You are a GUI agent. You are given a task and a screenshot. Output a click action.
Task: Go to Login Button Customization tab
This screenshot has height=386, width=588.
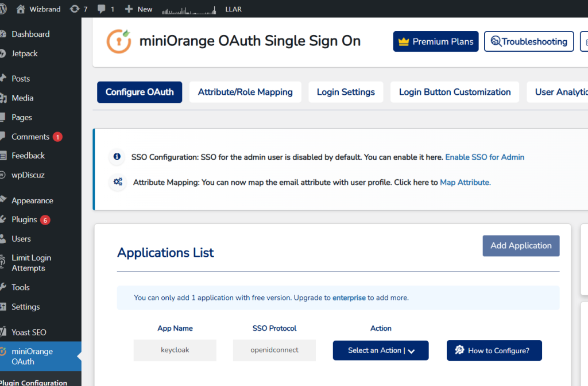[x=454, y=92]
